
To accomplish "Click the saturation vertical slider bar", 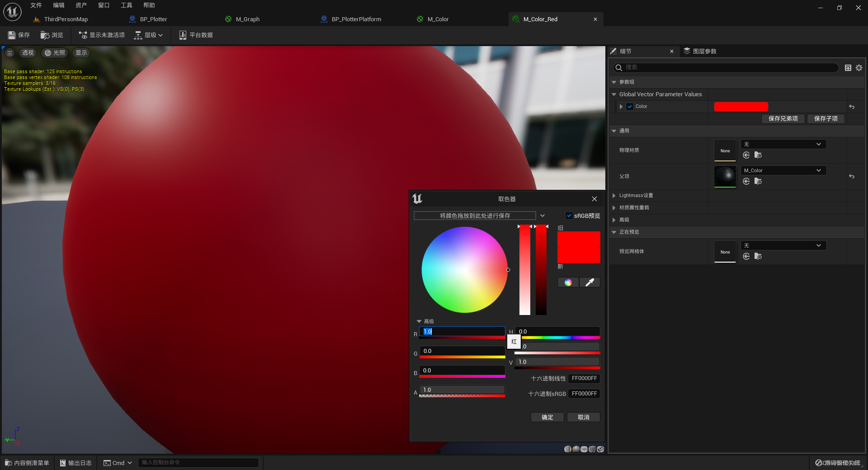I will click(525, 270).
